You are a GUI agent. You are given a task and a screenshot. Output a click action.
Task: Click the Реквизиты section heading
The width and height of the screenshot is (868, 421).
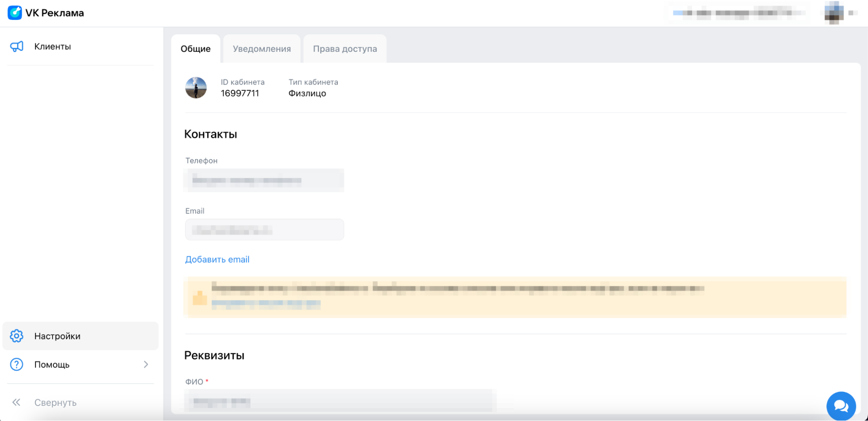[x=214, y=355]
